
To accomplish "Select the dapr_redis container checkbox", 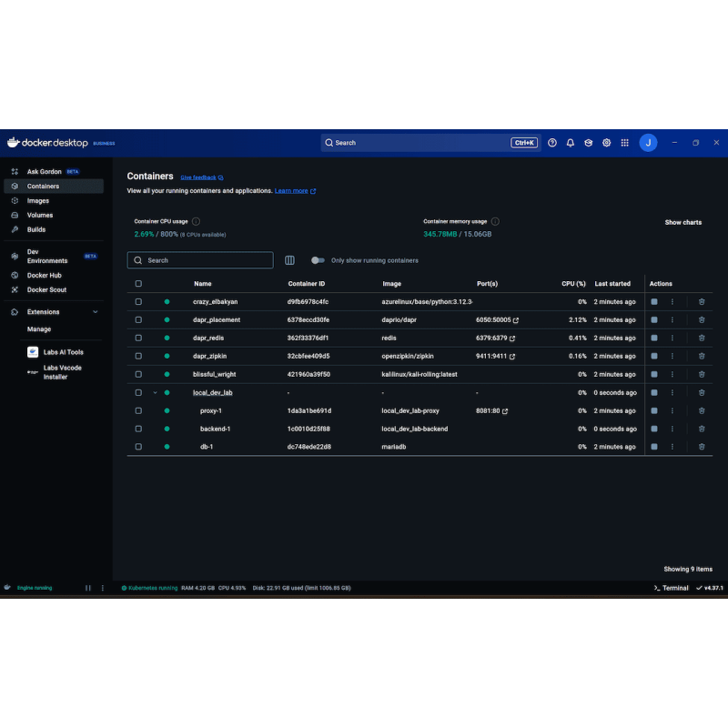I will click(x=138, y=338).
